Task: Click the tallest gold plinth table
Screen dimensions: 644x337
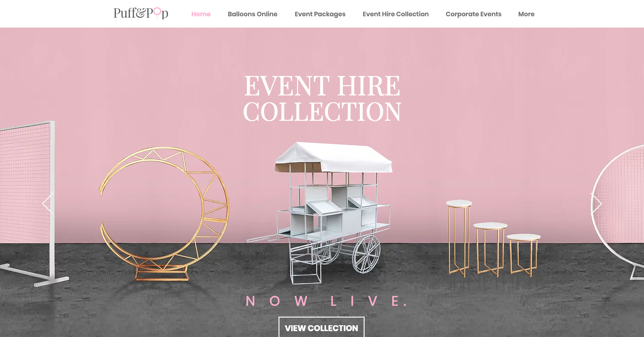Action: click(x=459, y=238)
